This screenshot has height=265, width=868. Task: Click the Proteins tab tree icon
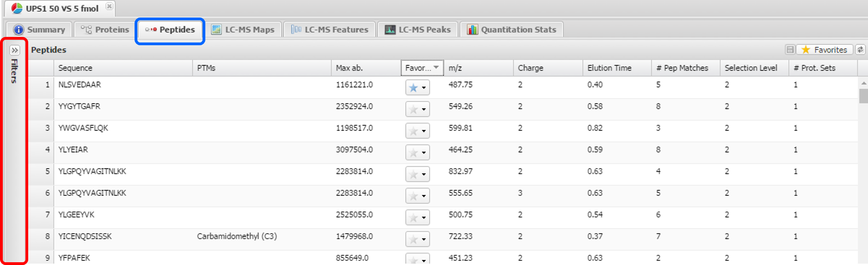86,30
